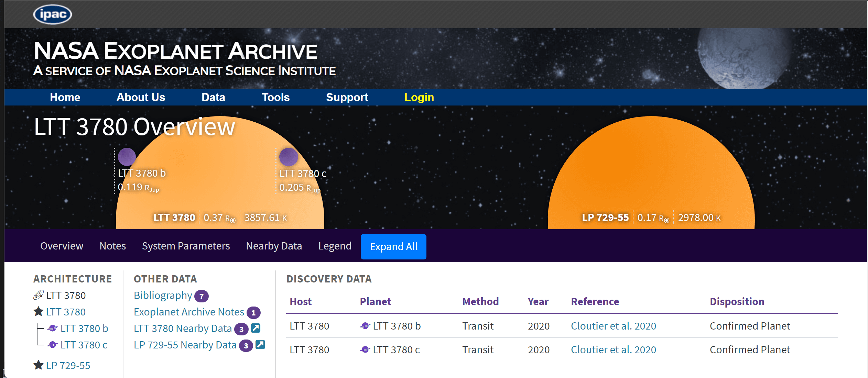Image resolution: width=868 pixels, height=378 pixels.
Task: Click planet icon beside LTT 3780 b in Architecture
Action: (x=53, y=328)
